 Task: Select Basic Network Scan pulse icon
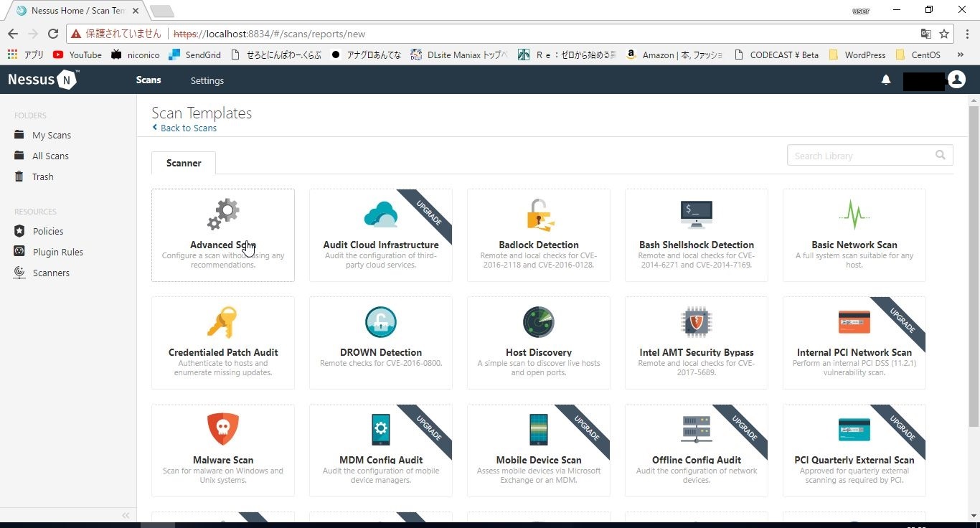click(854, 214)
